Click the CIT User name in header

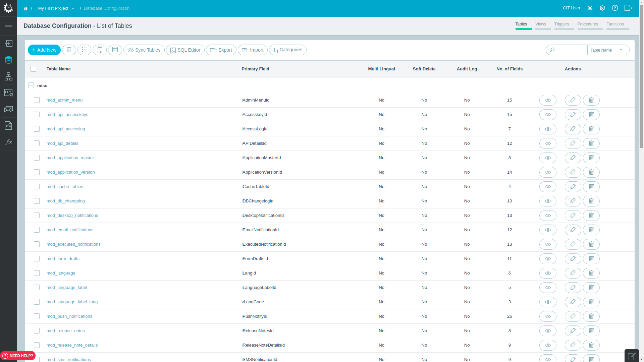[571, 8]
